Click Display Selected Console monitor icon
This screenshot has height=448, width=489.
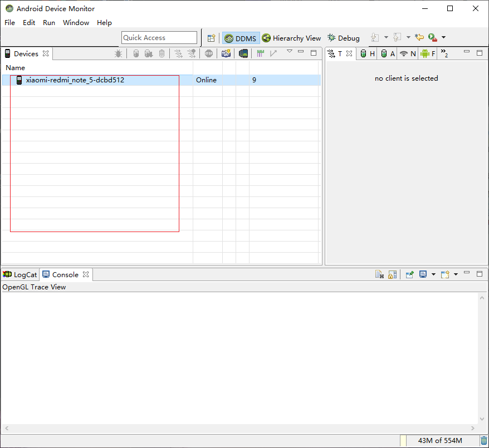click(423, 274)
